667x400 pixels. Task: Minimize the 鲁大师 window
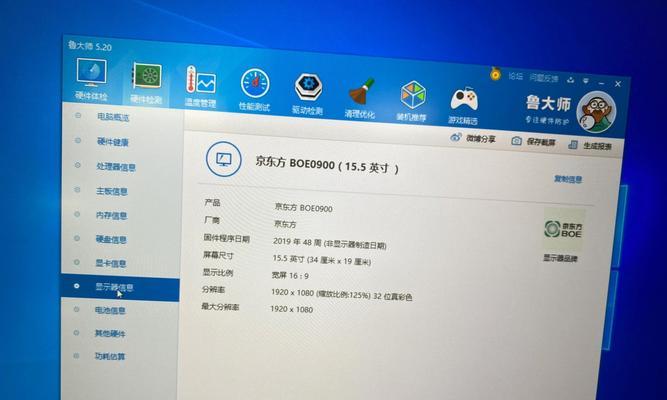pyautogui.click(x=601, y=83)
